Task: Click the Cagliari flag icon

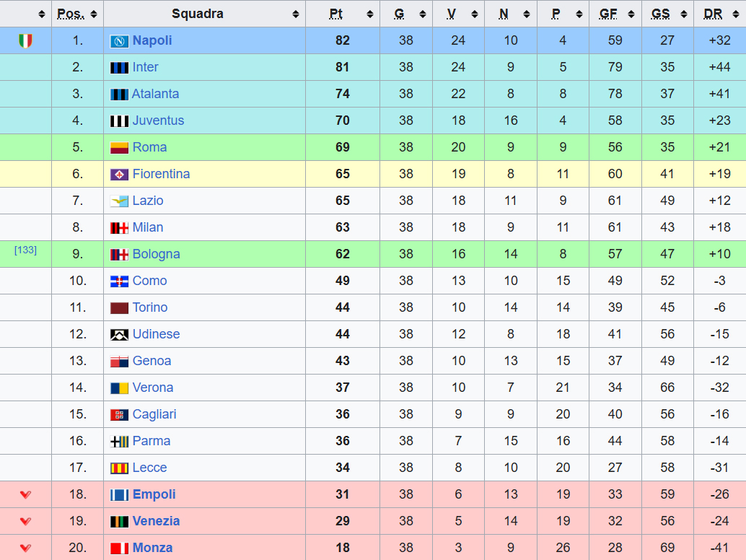Action: point(119,415)
